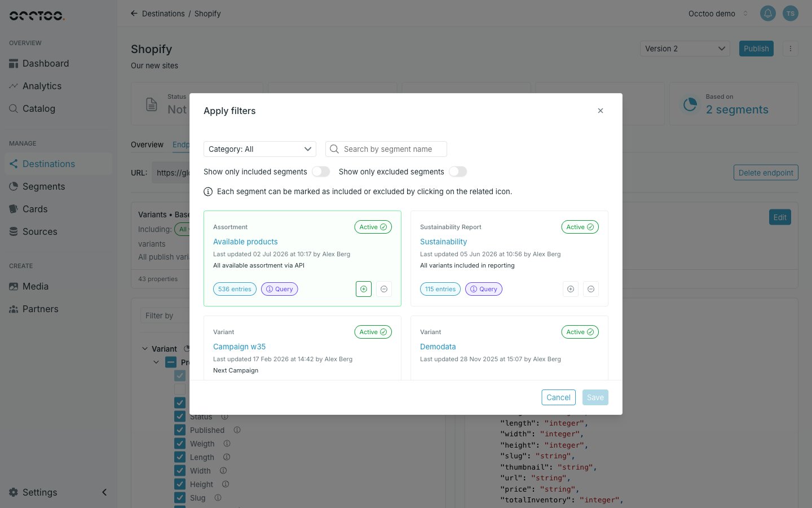Open Cards in the sidebar
This screenshot has width=812, height=508.
point(59,209)
